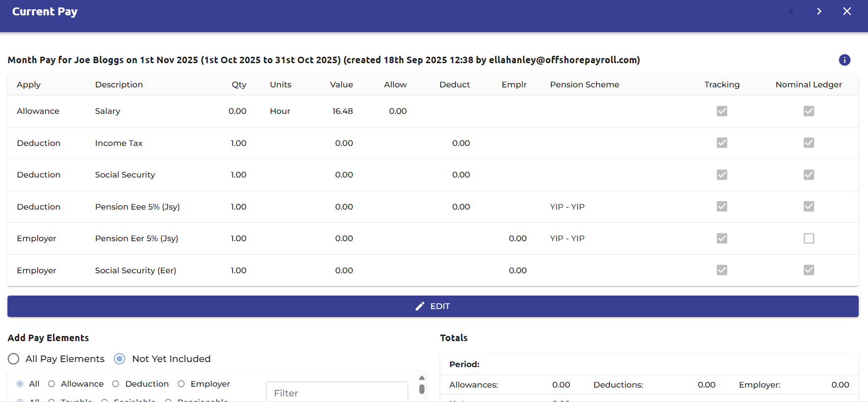Image resolution: width=868 pixels, height=402 pixels.
Task: Toggle Nominal Ledger for Social Security (Eer)
Action: pyautogui.click(x=809, y=270)
